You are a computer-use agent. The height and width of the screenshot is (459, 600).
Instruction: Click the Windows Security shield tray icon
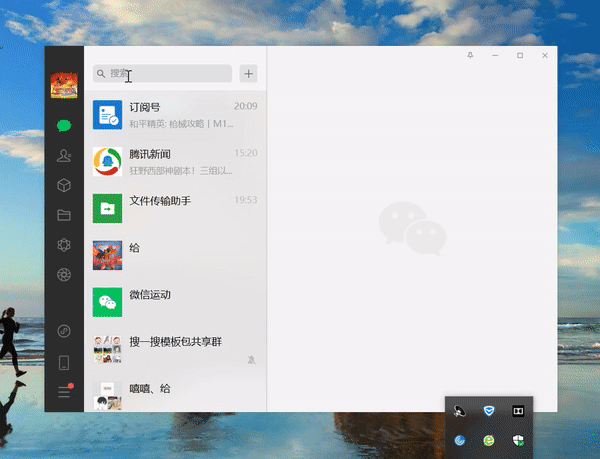click(518, 441)
